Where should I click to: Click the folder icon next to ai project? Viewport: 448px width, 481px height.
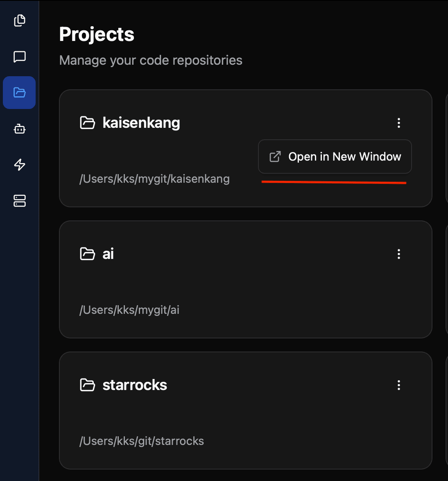coord(87,254)
